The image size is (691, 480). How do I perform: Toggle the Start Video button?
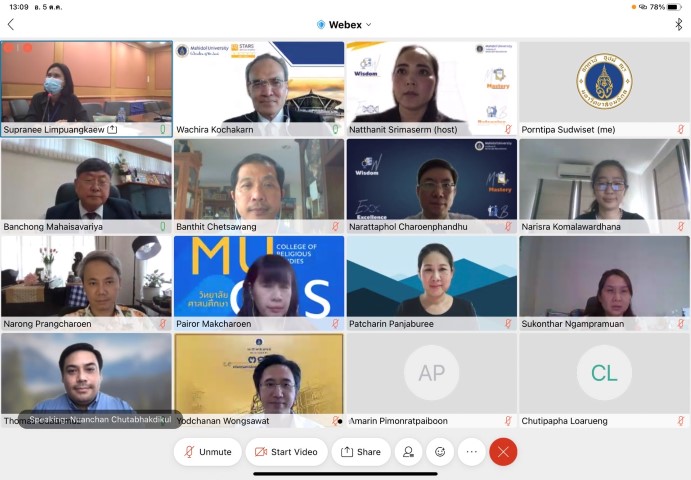pyautogui.click(x=286, y=452)
